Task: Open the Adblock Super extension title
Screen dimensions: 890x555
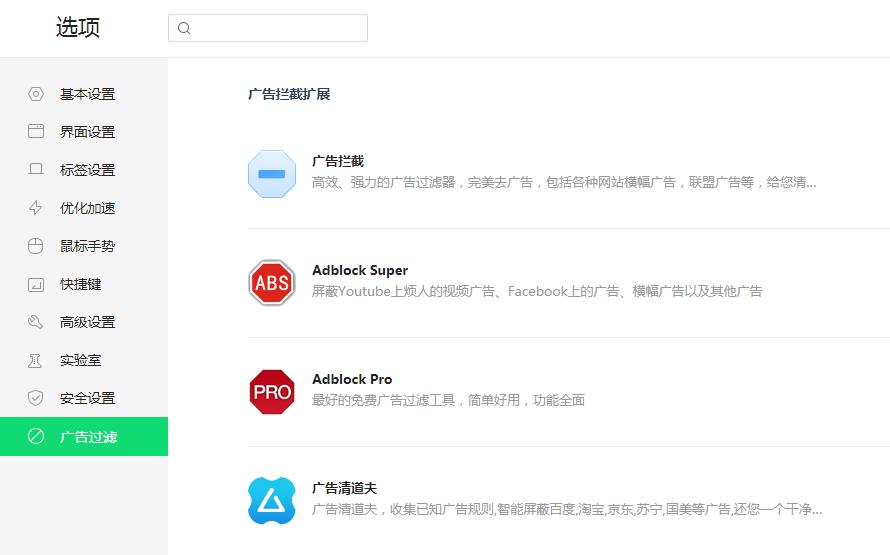Action: coord(360,270)
